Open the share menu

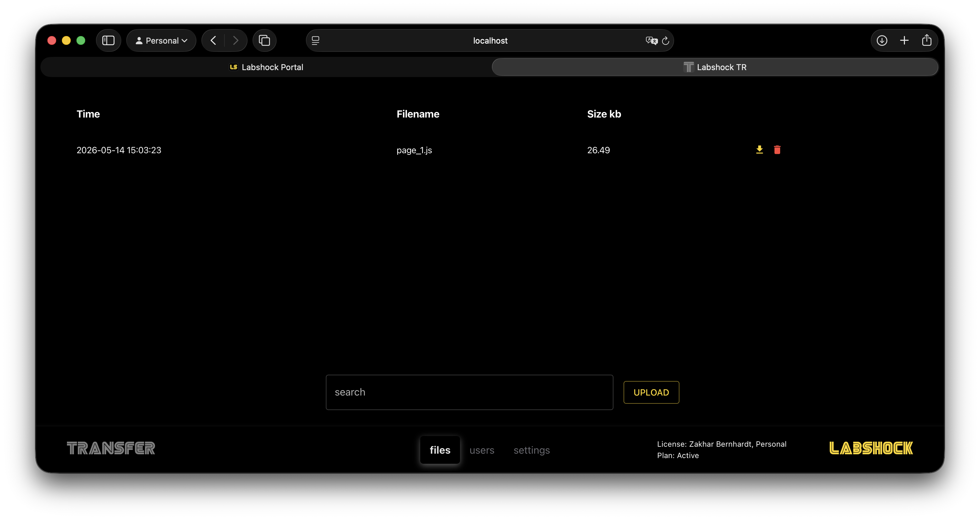pyautogui.click(x=927, y=40)
